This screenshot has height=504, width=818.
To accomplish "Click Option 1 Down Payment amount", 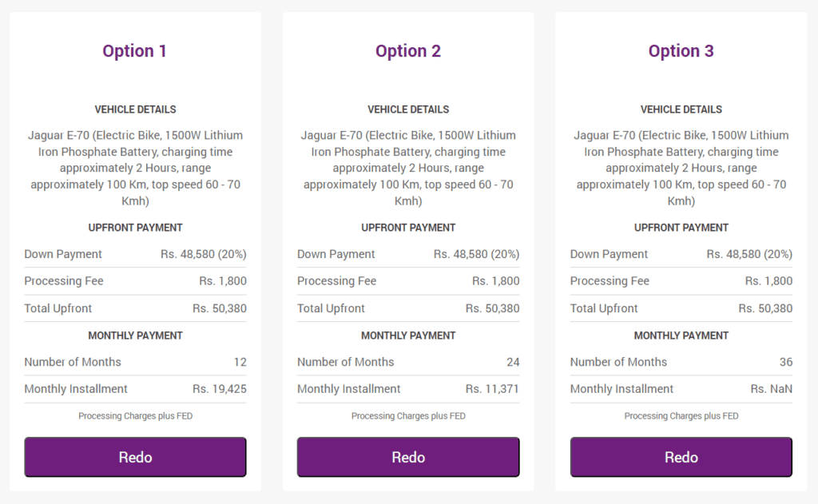I will [x=204, y=254].
